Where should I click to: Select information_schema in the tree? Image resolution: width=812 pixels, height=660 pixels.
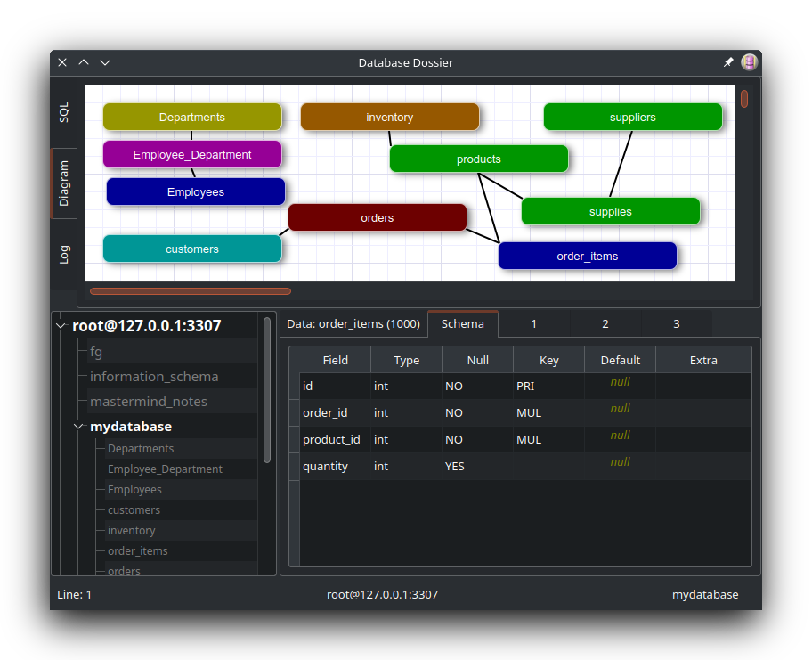[154, 377]
